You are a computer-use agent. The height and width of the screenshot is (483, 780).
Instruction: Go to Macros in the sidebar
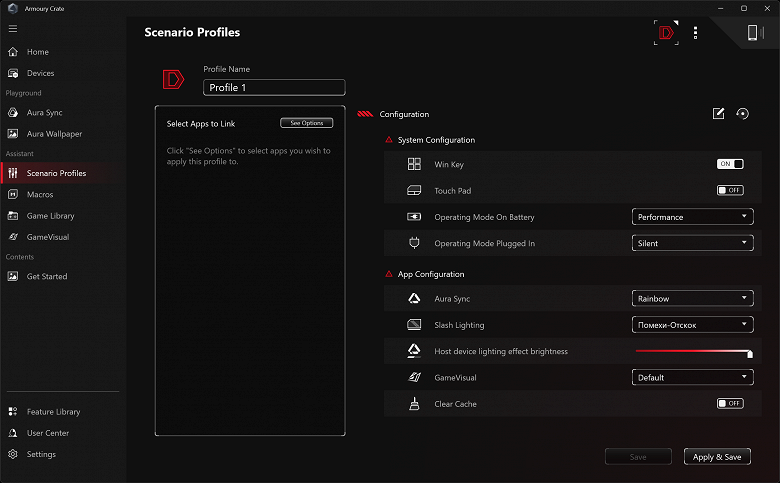click(x=40, y=194)
